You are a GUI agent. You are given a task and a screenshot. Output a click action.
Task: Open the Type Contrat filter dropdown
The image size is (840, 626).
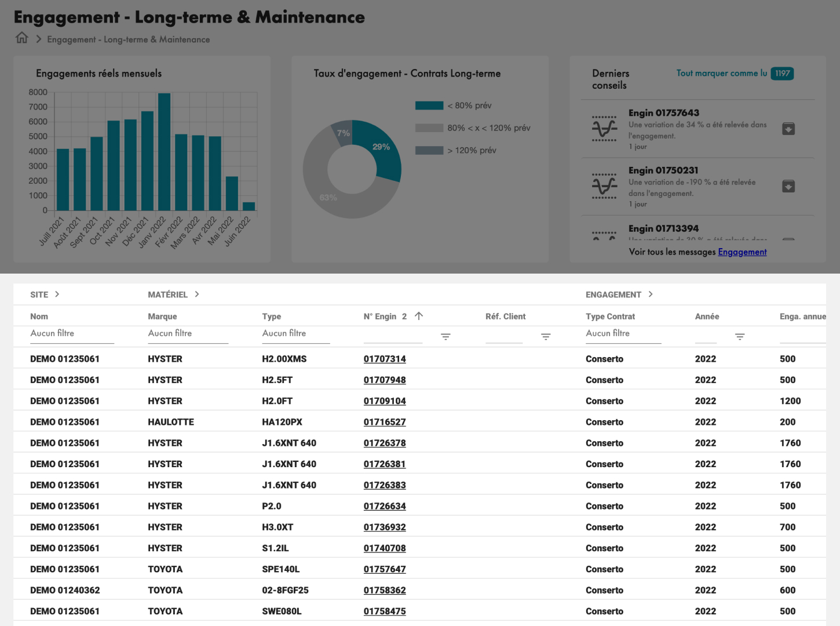pos(623,334)
